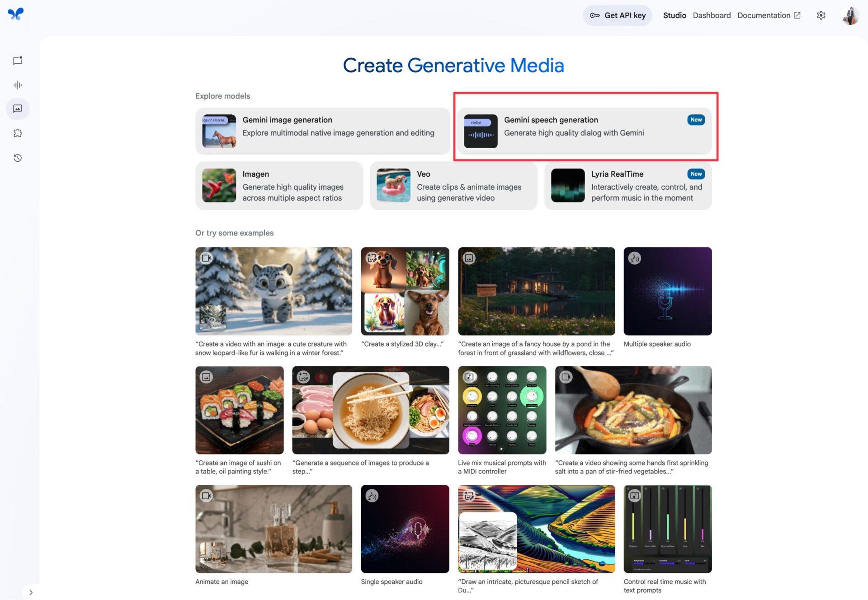Click video icon on stir-fry pan thumbnail
The image size is (868, 600).
pyautogui.click(x=566, y=377)
